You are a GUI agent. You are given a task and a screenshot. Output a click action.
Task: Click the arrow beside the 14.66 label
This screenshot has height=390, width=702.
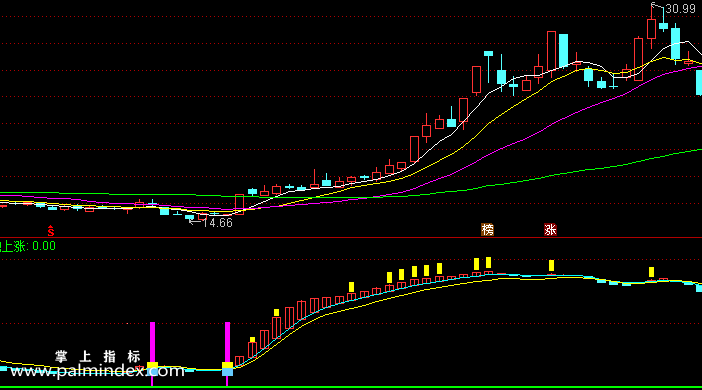coord(195,221)
